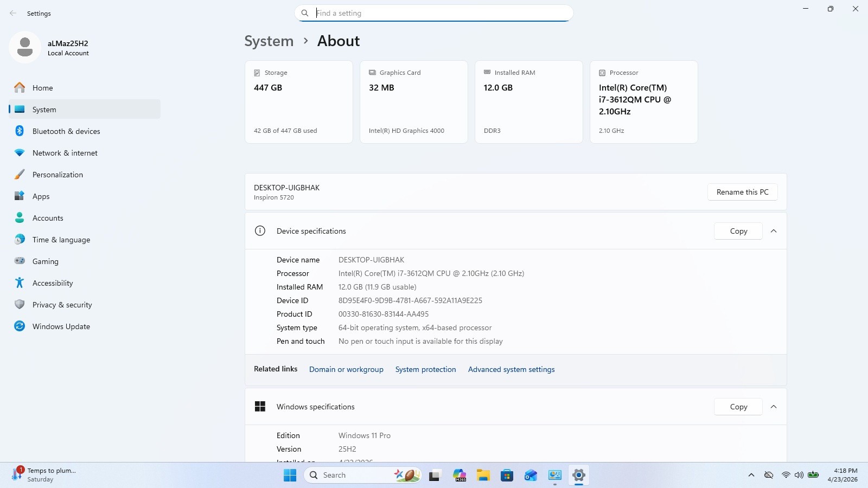The height and width of the screenshot is (488, 868).
Task: Click the back arrow in Settings
Action: (x=13, y=13)
